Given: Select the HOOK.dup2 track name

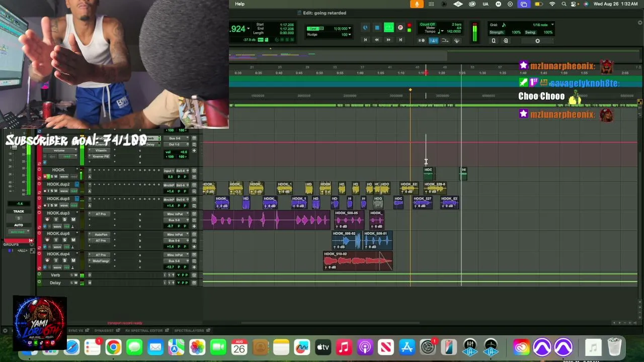Looking at the screenshot, I should [x=58, y=185].
